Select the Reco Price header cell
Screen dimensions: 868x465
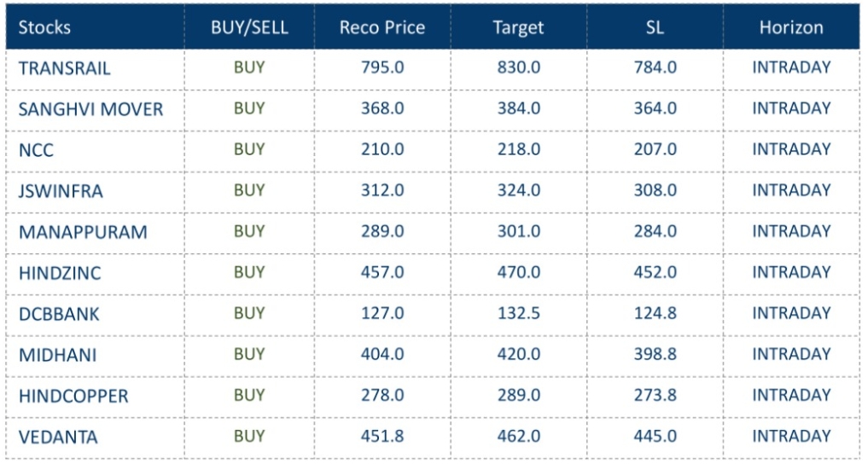(x=383, y=27)
